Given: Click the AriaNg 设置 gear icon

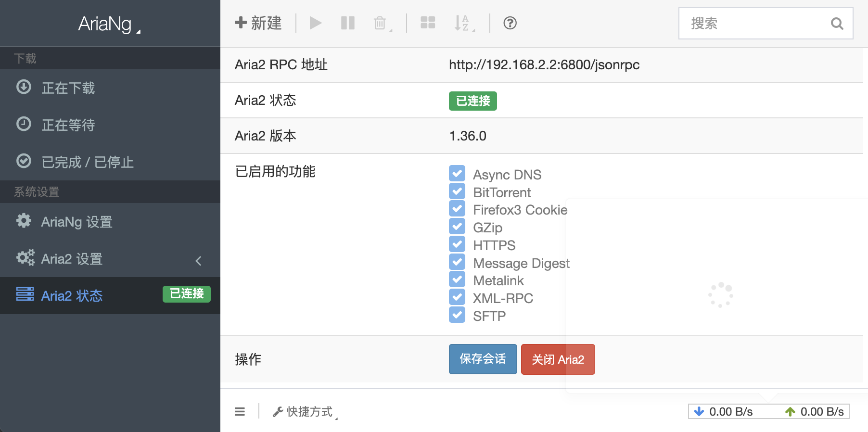Looking at the screenshot, I should (x=24, y=221).
